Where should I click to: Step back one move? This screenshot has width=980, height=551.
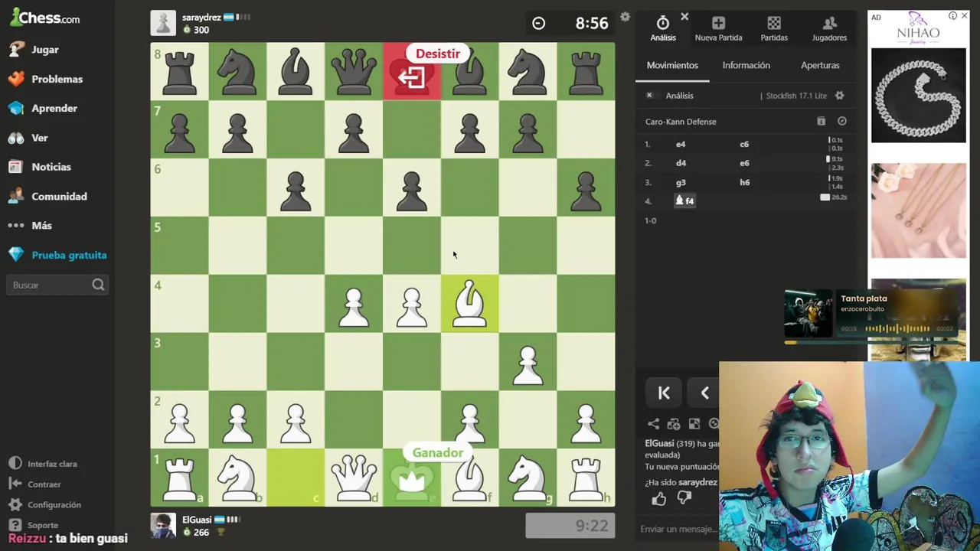coord(704,393)
